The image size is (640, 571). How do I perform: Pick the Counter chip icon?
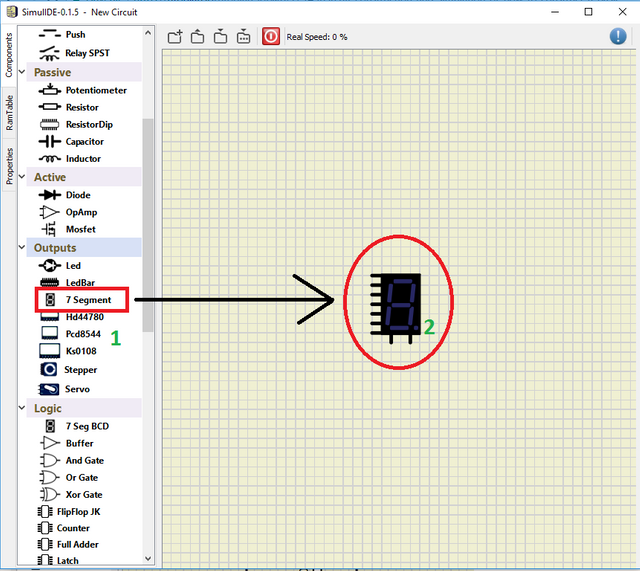click(x=45, y=528)
